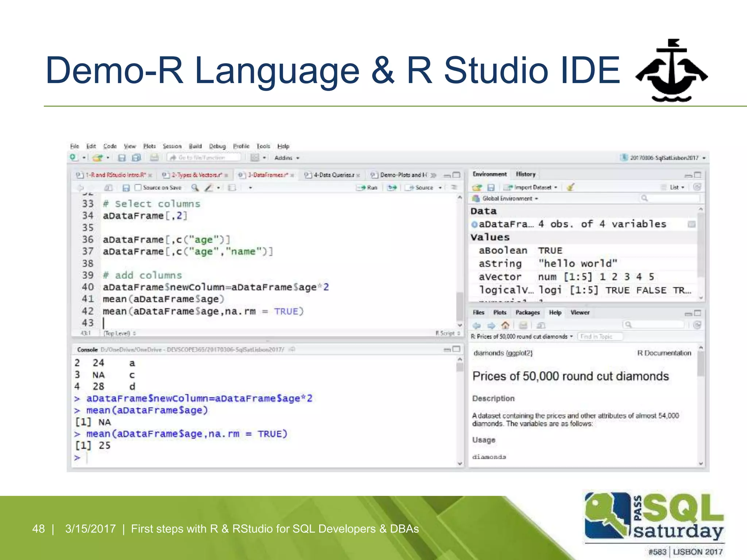
Task: Open recent files dropdown arrow
Action: [x=108, y=158]
